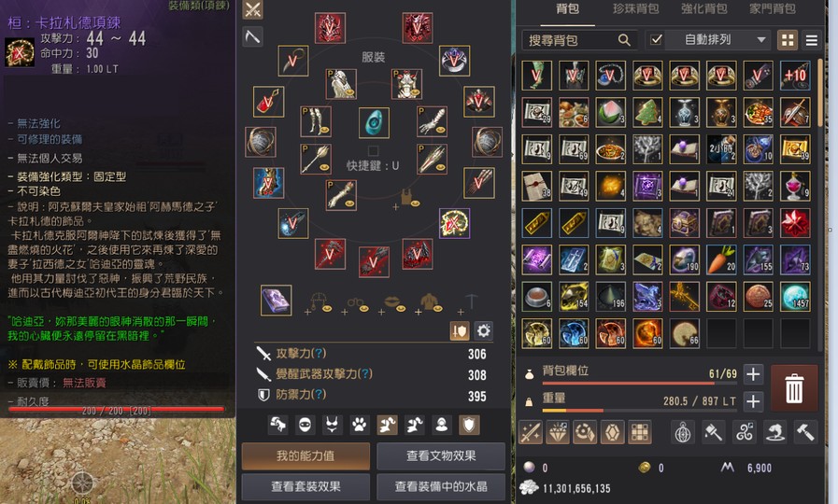838x504 pixels.
Task: Expand the 自動排列 dropdown arrow
Action: coord(761,39)
